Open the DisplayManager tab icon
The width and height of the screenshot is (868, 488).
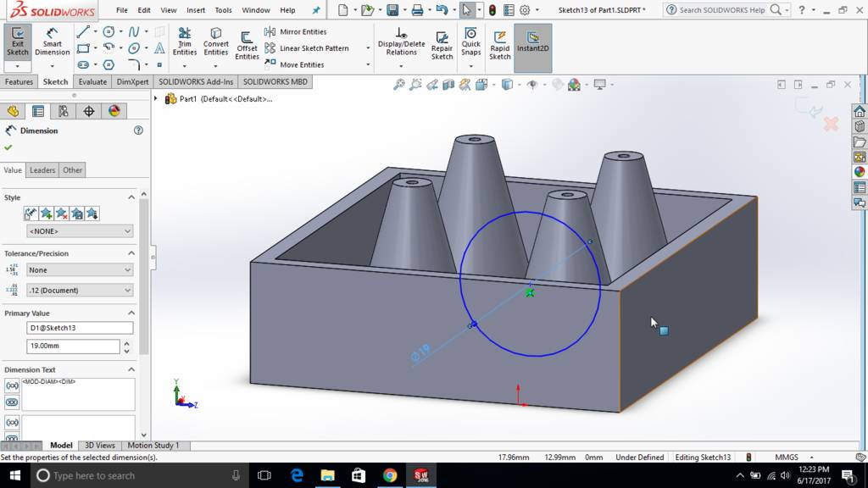coord(114,111)
